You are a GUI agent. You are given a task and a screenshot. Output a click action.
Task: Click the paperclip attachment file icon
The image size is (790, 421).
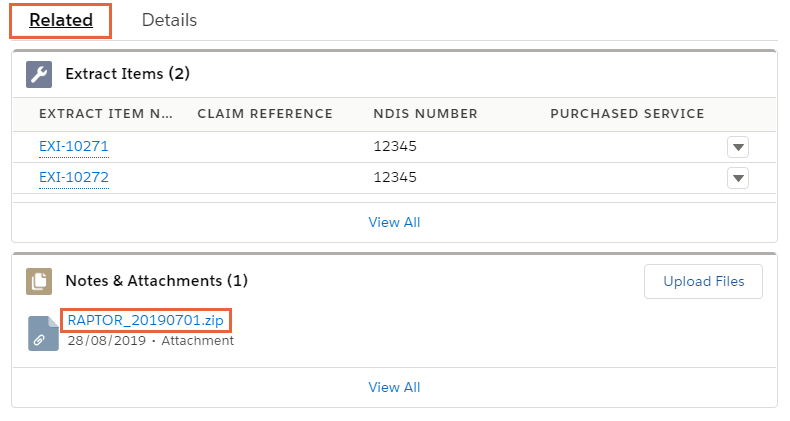tap(43, 333)
